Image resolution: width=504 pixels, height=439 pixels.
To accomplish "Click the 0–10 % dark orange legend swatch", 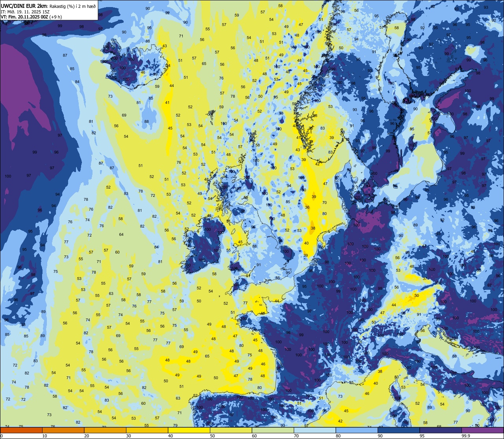I will click(x=21, y=430).
